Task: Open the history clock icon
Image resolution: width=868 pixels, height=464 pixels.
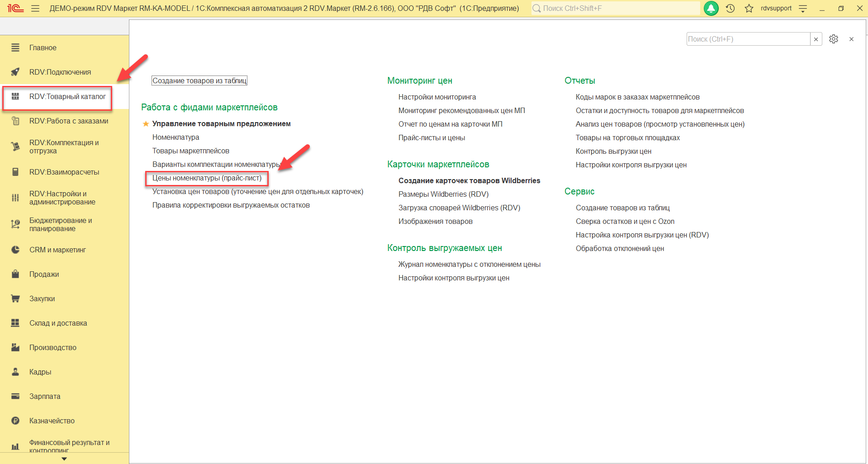Action: point(730,9)
